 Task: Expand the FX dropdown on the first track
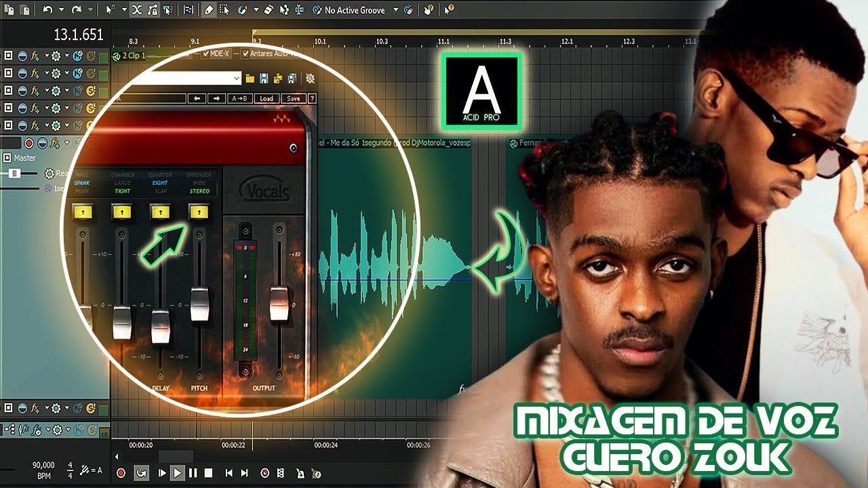point(46,56)
